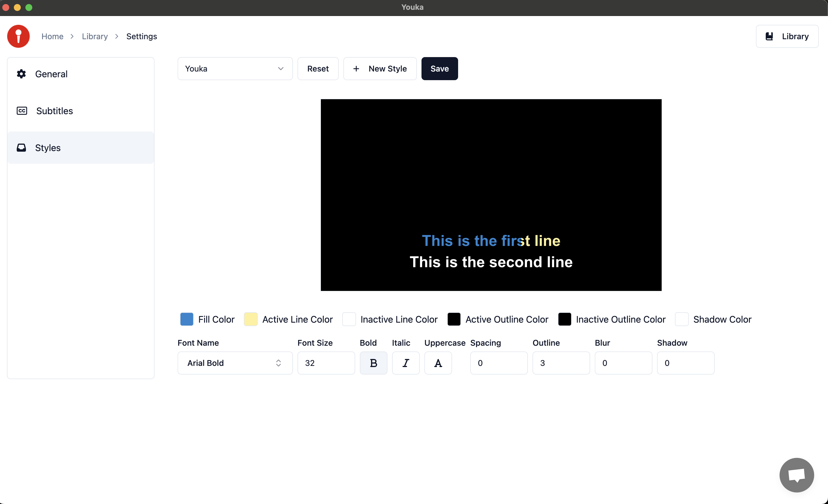This screenshot has width=828, height=504.
Task: Open the Youka style dropdown
Action: click(x=235, y=69)
